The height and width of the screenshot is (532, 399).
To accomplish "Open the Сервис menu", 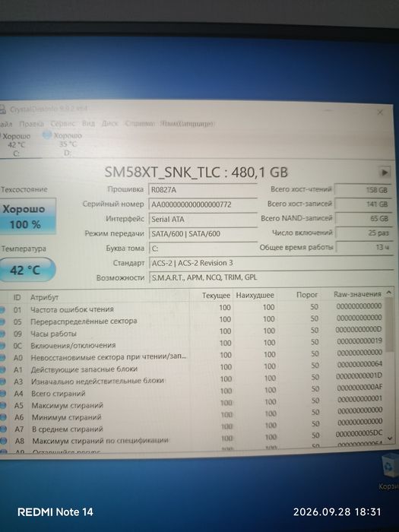I will (x=63, y=123).
